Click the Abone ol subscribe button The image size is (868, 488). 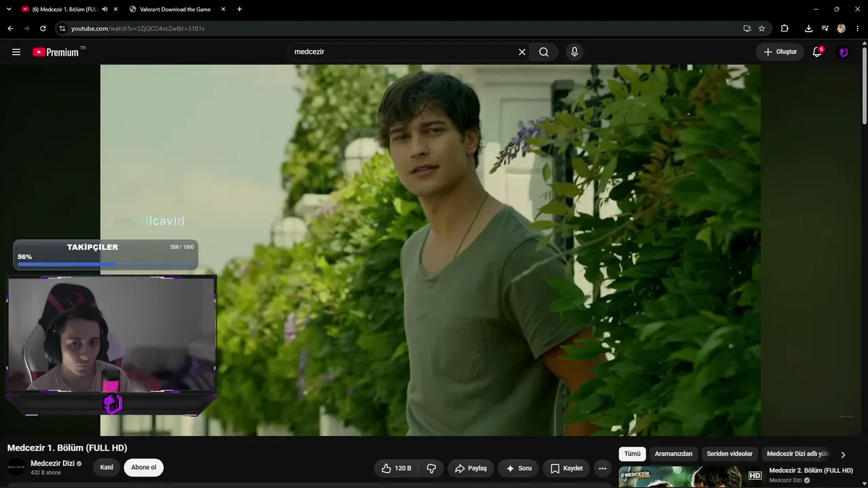point(144,468)
